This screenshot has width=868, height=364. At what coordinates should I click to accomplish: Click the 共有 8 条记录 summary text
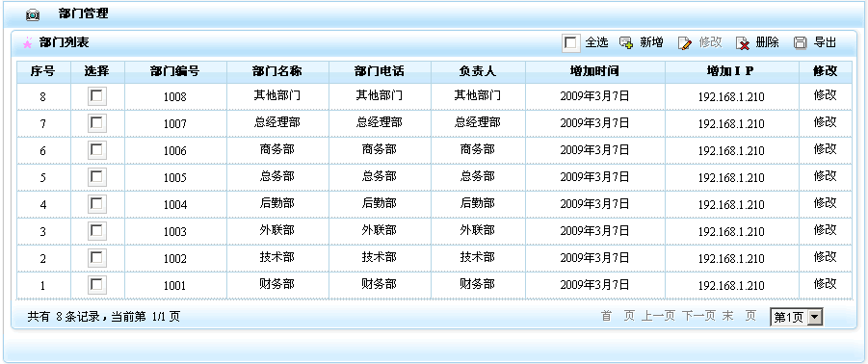point(64,317)
